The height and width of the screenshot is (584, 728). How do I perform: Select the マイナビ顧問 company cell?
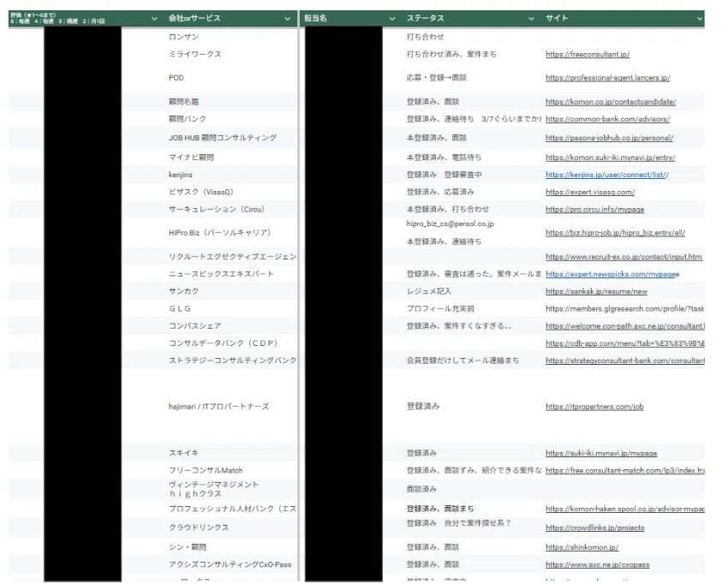tap(191, 158)
